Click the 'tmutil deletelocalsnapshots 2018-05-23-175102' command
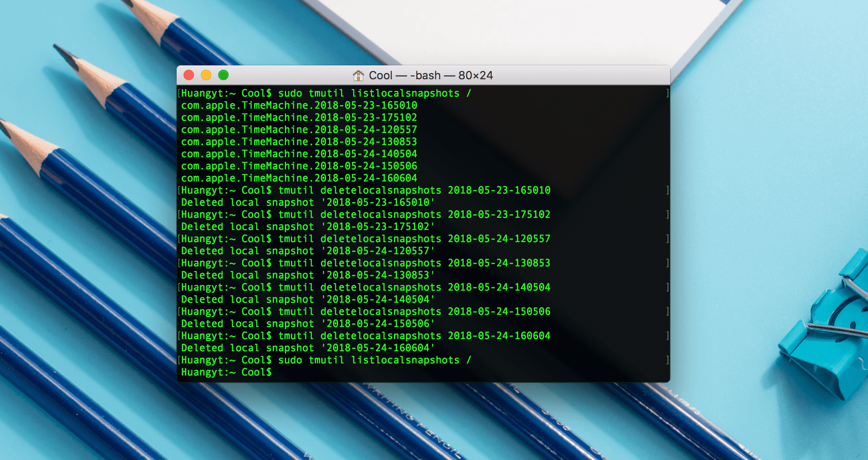 (x=414, y=214)
